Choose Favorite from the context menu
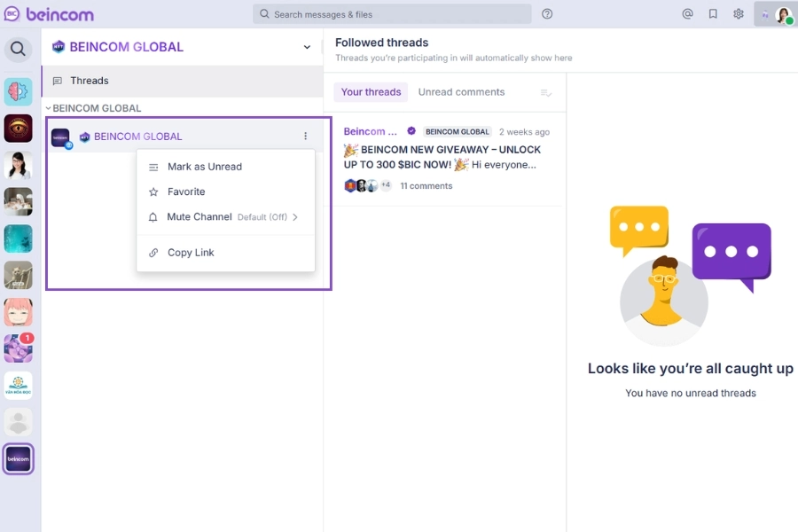Viewport: 798px width, 532px height. point(225,192)
